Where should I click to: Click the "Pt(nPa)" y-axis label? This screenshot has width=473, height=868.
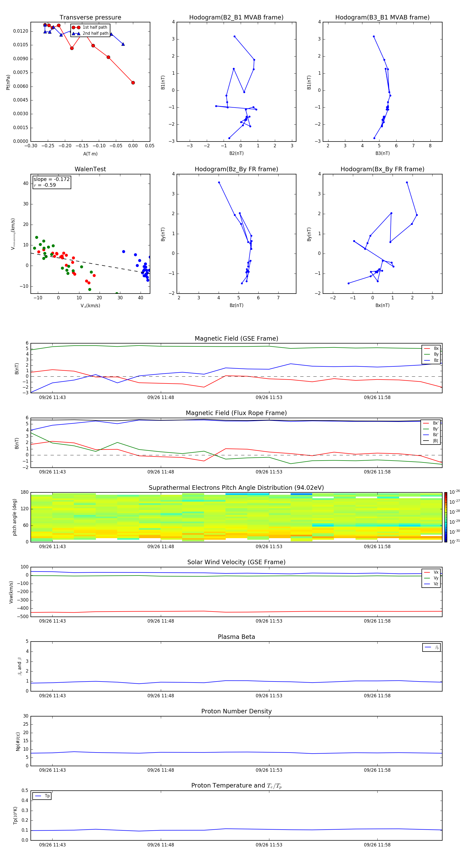click(8, 82)
